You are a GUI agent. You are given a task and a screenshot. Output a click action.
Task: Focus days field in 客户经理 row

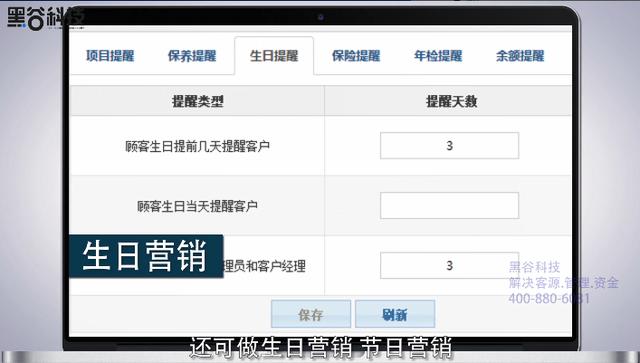tap(449, 265)
